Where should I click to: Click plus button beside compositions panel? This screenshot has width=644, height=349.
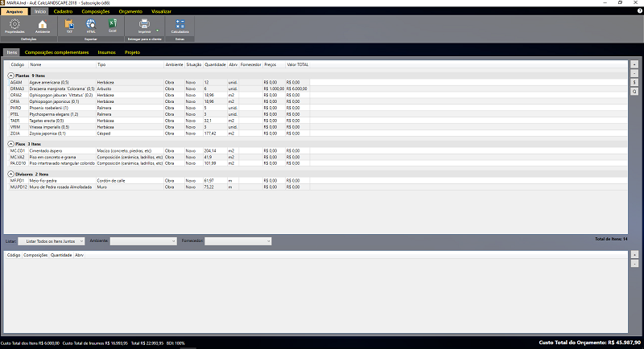[x=634, y=255]
